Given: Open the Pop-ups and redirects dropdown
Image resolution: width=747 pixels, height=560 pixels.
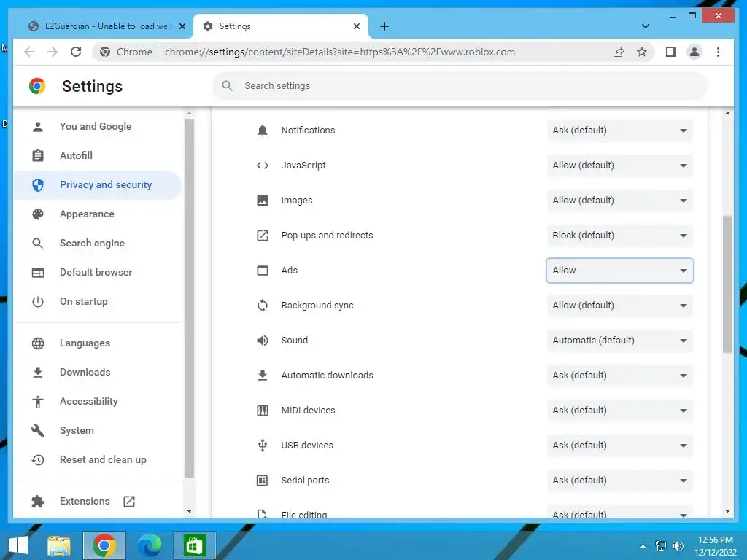Looking at the screenshot, I should tap(619, 236).
